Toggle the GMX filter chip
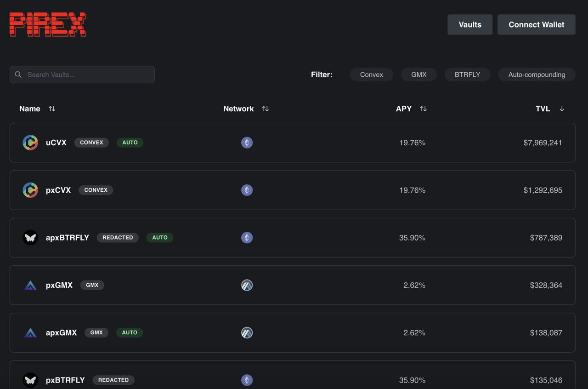588x389 pixels. pos(418,74)
